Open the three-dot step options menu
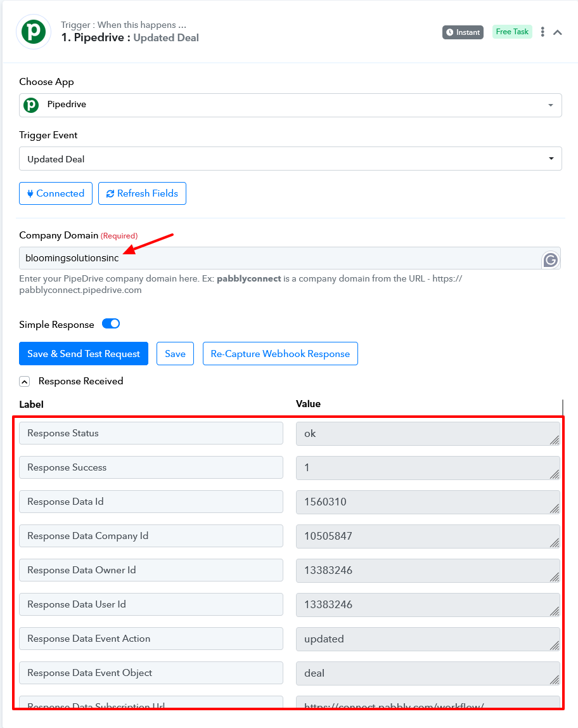 pos(543,32)
